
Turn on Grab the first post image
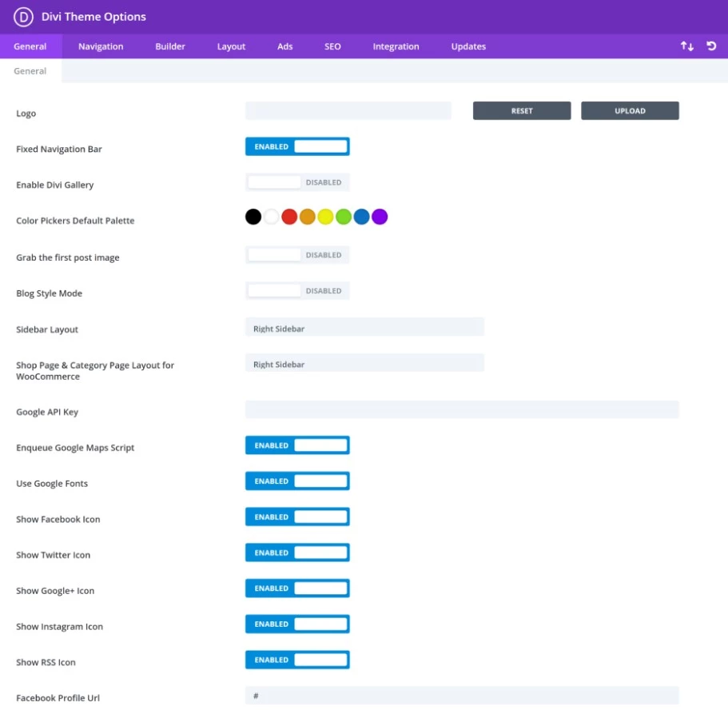point(297,254)
